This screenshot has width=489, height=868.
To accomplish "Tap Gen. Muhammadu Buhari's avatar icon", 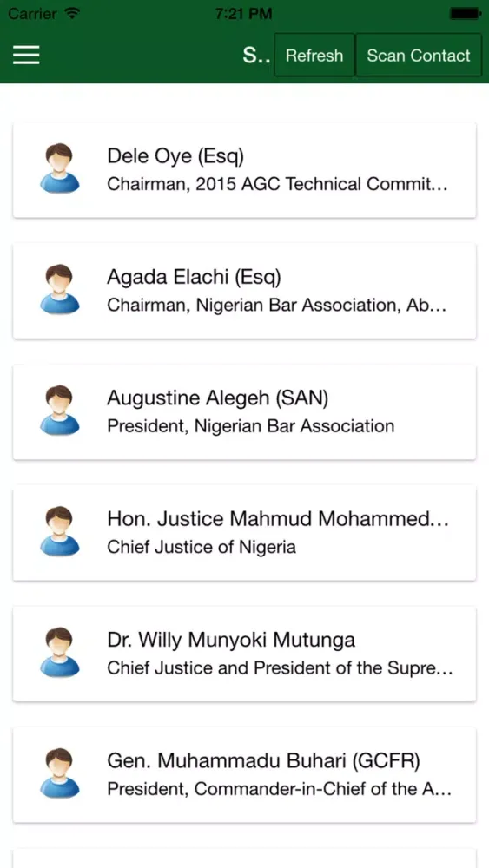I will click(59, 774).
